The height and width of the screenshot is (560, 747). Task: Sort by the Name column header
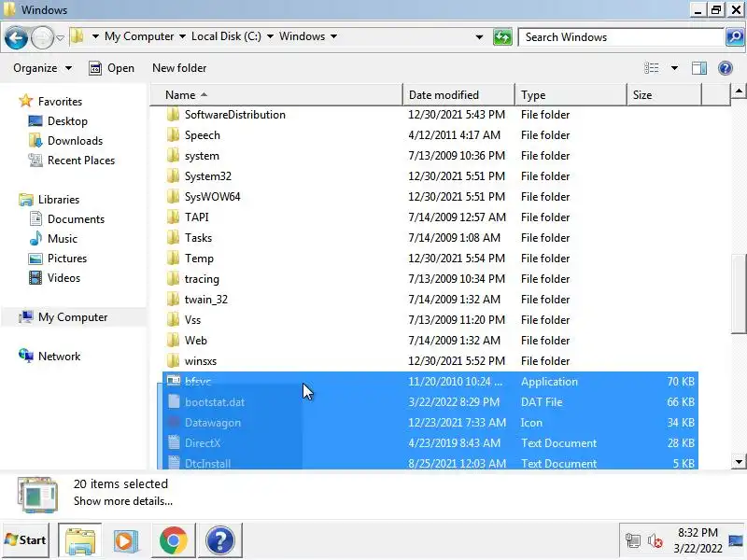click(276, 95)
